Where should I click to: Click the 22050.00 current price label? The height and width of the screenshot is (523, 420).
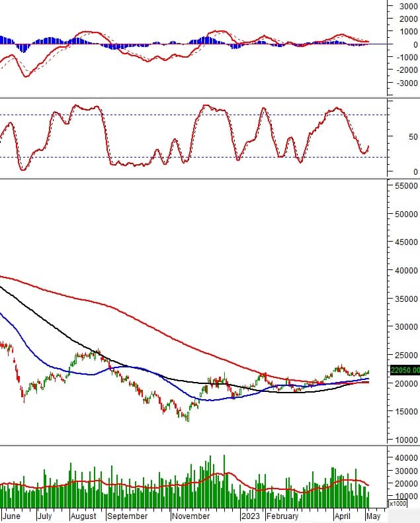[x=405, y=370]
